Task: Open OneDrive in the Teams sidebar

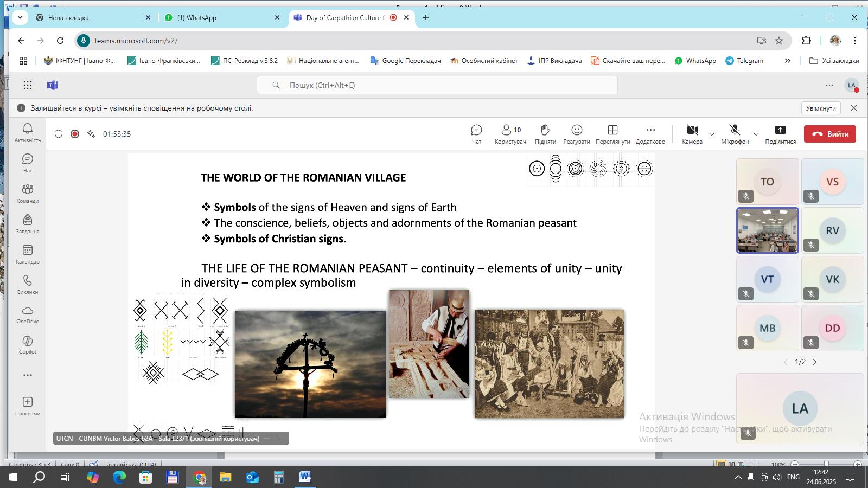Action: [x=28, y=314]
